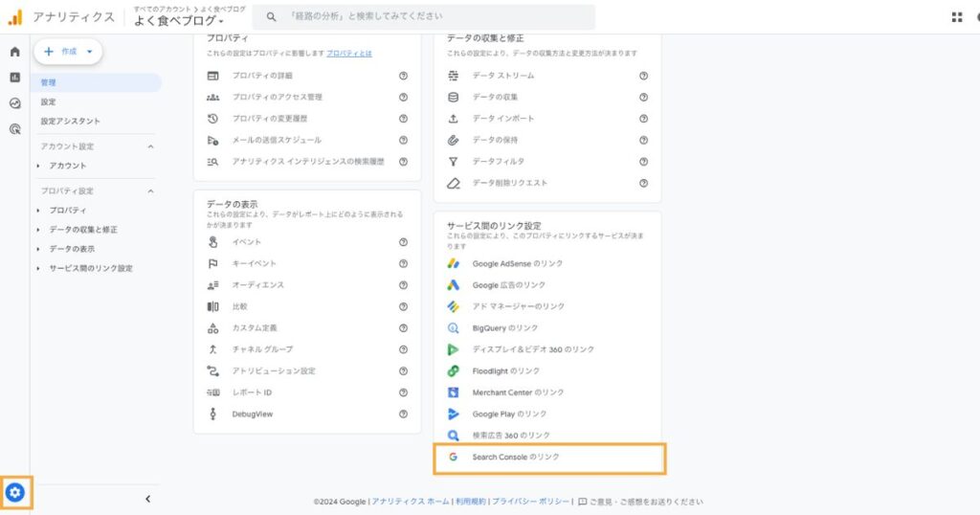Open the Google apps grid icon
980x515 pixels.
[x=957, y=17]
